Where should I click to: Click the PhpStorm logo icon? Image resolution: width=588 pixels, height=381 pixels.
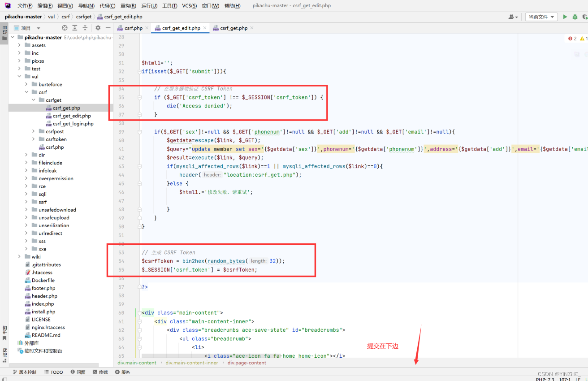point(8,5)
